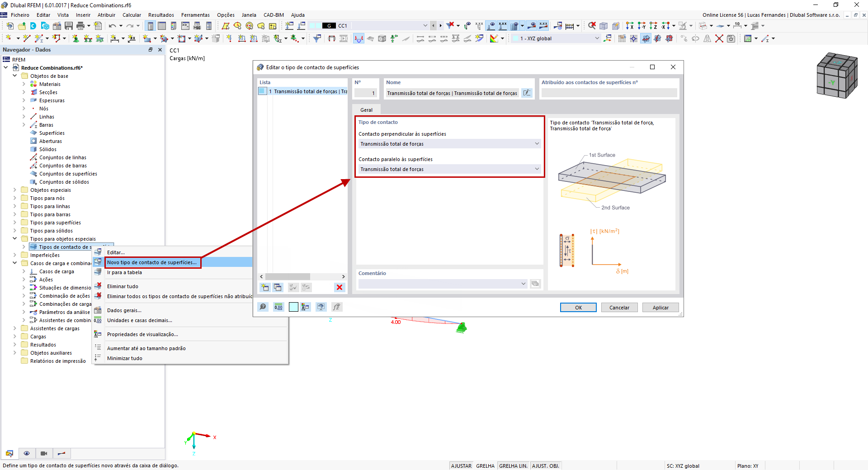Click the red X delete icon in second toolbar
The height and width of the screenshot is (470, 868).
click(x=719, y=38)
